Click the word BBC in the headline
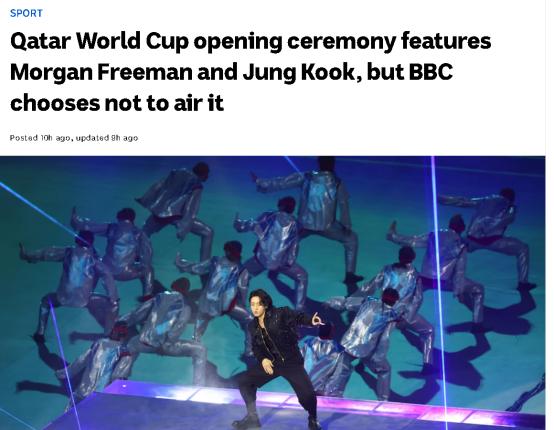 tap(431, 72)
